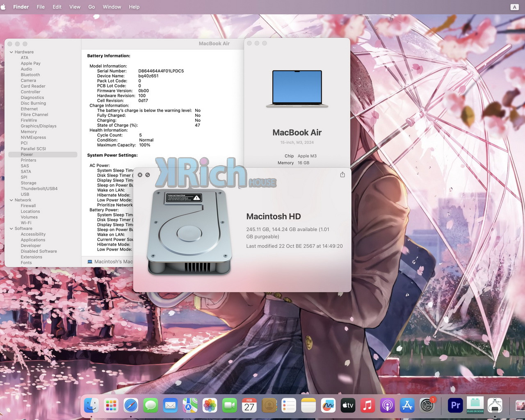525x420 pixels.
Task: Open the Apple menu
Action: [x=4, y=7]
